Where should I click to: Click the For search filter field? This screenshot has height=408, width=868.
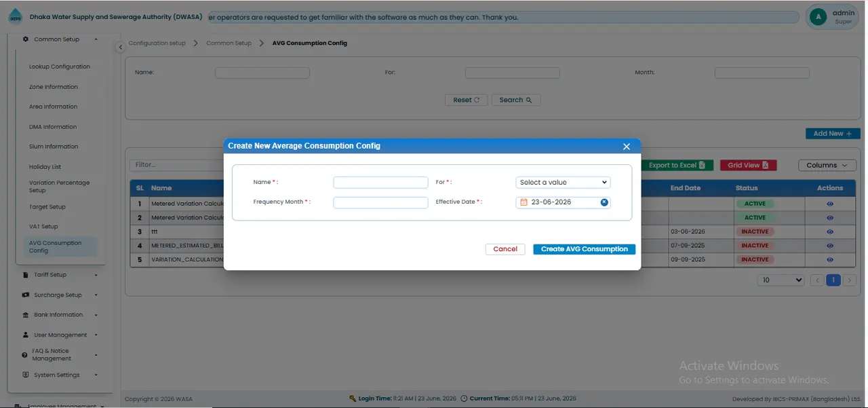[x=513, y=73]
